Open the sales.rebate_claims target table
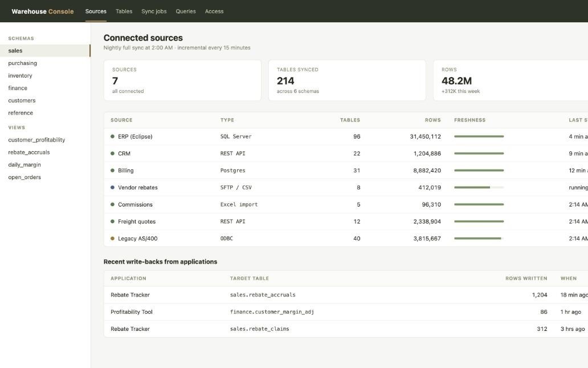The width and height of the screenshot is (588, 368). click(259, 329)
